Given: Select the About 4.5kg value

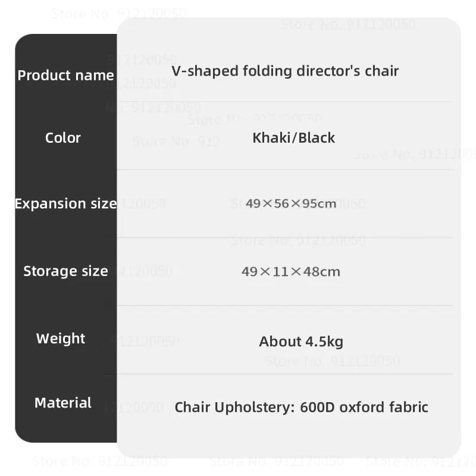Looking at the screenshot, I should tap(301, 342).
